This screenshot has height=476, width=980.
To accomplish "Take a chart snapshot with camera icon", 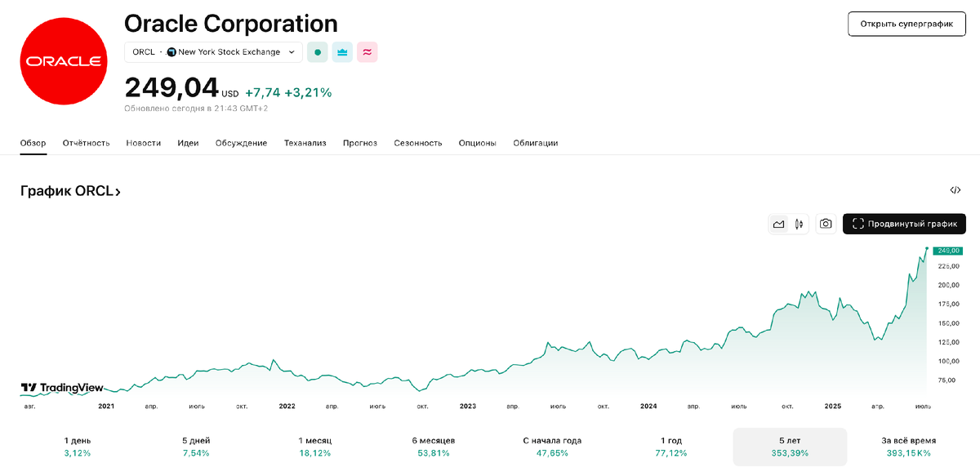I will point(826,224).
